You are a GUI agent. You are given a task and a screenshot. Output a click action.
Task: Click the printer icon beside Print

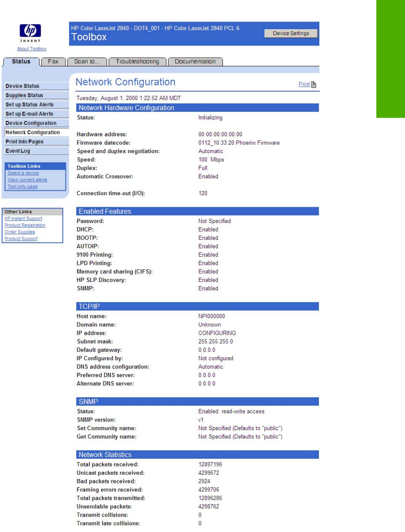coord(314,85)
